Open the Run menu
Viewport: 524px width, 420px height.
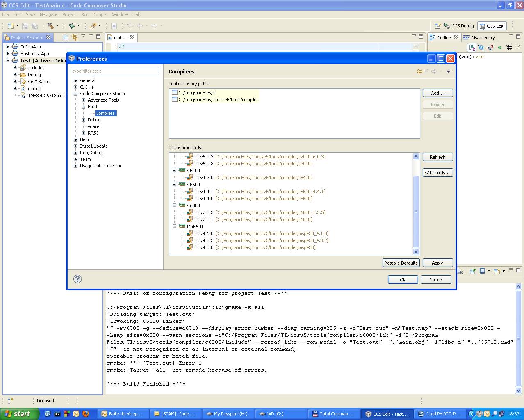click(85, 14)
